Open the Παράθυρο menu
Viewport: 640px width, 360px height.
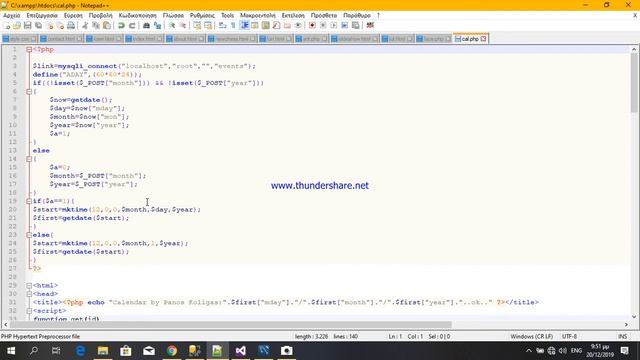[x=357, y=16]
